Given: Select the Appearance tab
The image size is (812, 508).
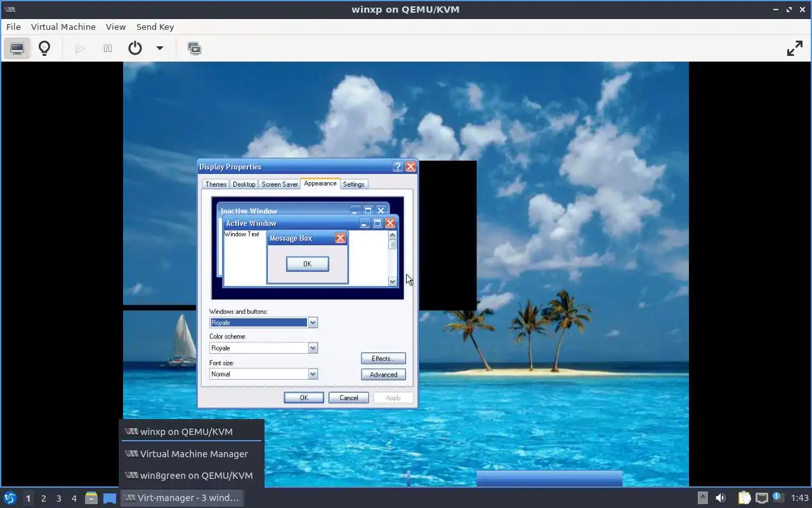Looking at the screenshot, I should tap(320, 184).
